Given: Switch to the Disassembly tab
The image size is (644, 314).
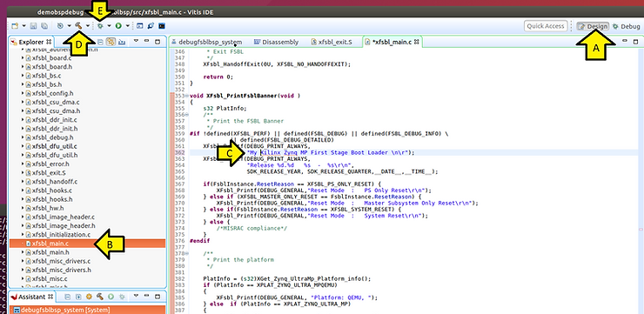Looking at the screenshot, I should tap(277, 42).
